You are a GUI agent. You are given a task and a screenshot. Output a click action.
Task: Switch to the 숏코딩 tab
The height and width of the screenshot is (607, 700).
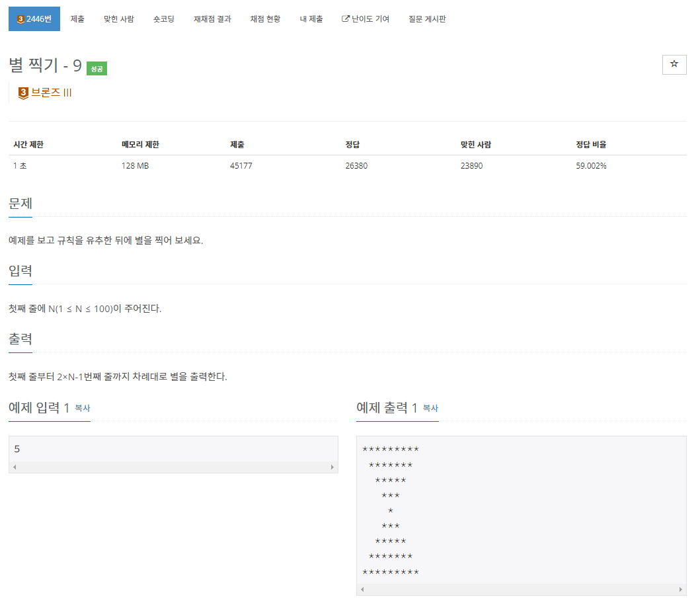tap(163, 19)
